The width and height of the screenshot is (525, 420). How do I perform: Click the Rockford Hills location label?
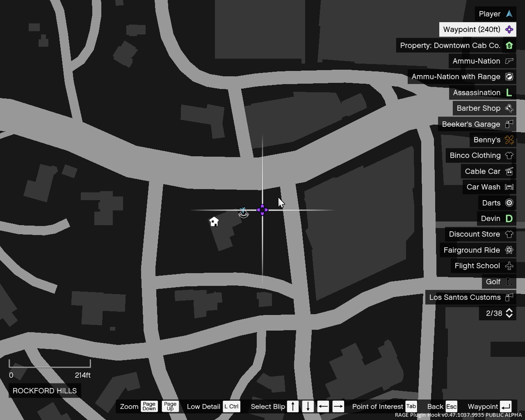click(45, 391)
